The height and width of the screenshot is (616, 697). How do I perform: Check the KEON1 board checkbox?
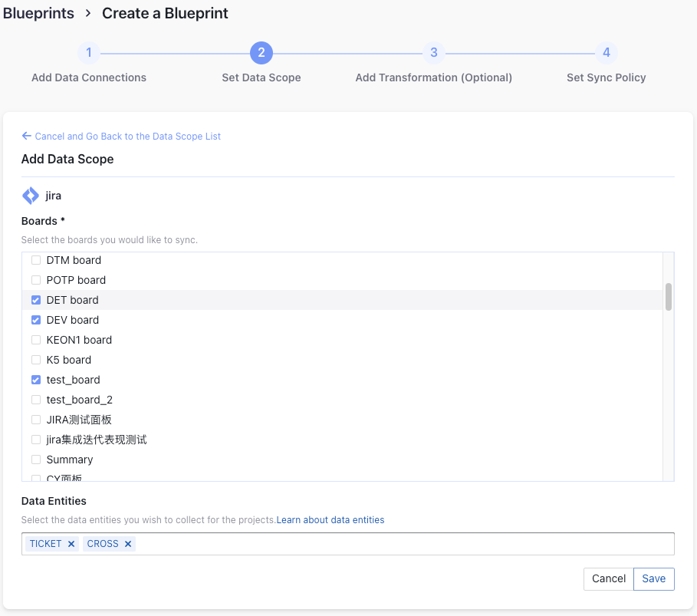(36, 340)
